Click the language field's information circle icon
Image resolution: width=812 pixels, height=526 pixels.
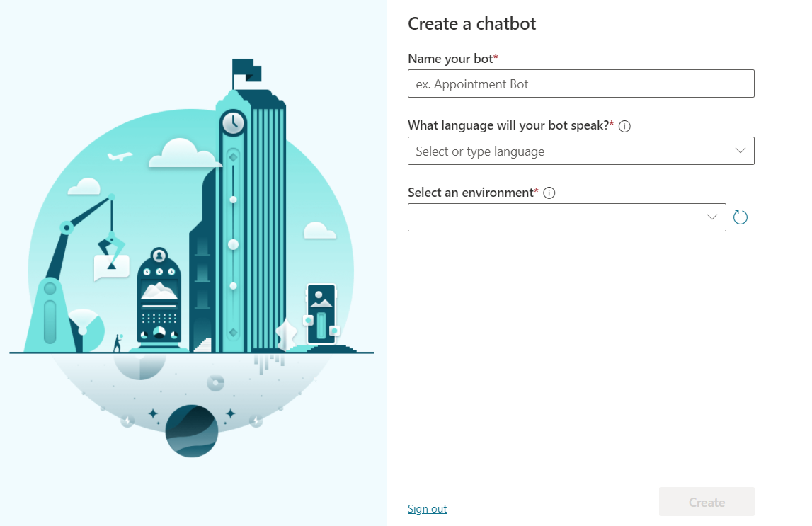pos(624,126)
